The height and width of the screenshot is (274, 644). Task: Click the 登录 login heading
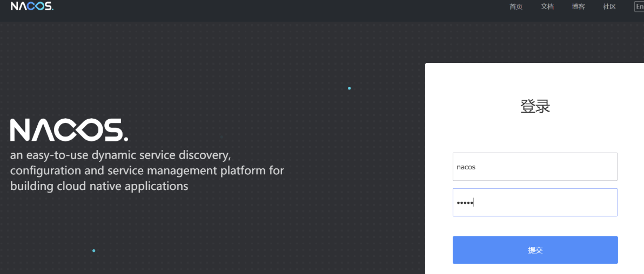535,106
